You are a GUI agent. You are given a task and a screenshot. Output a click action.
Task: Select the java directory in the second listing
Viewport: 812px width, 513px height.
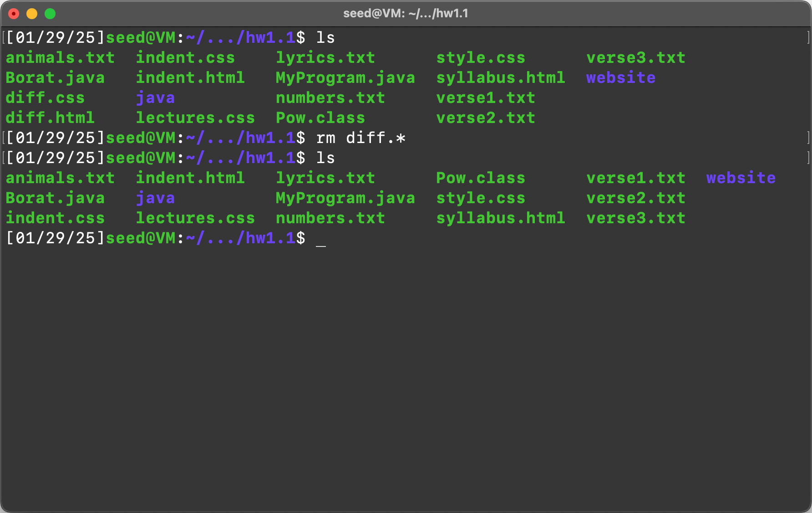click(155, 198)
